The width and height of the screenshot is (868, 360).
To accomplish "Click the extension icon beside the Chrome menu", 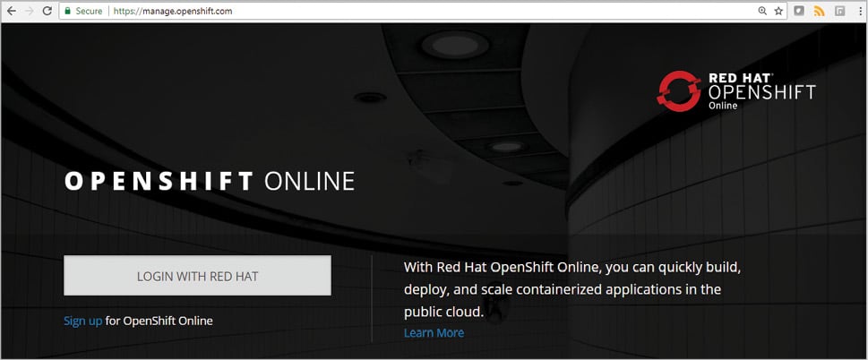I will coord(839,11).
